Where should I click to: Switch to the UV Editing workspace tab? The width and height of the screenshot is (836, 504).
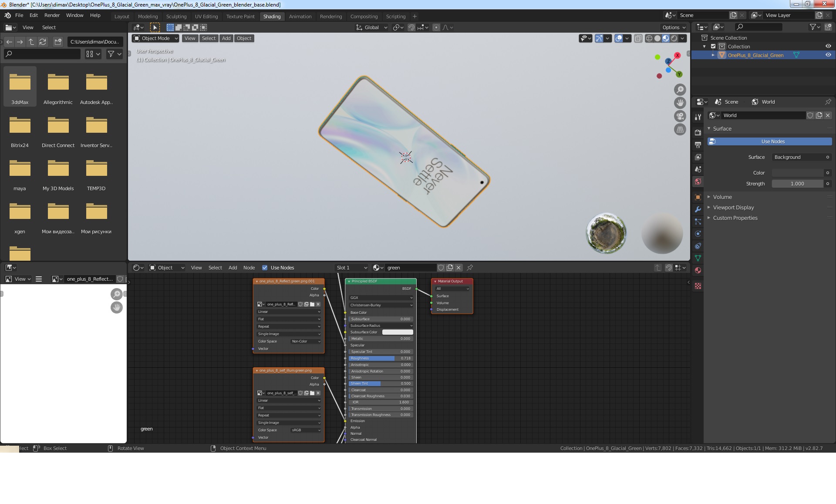pyautogui.click(x=206, y=17)
